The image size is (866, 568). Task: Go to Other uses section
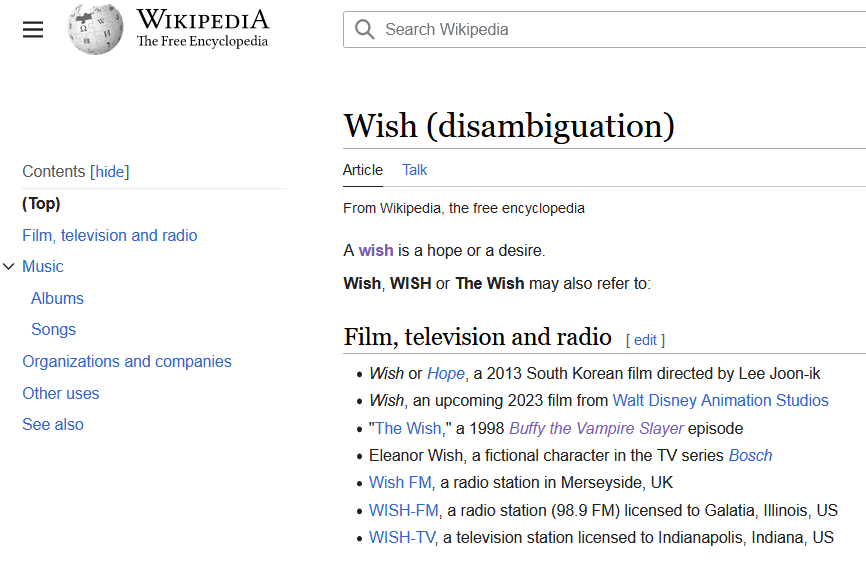click(x=61, y=393)
